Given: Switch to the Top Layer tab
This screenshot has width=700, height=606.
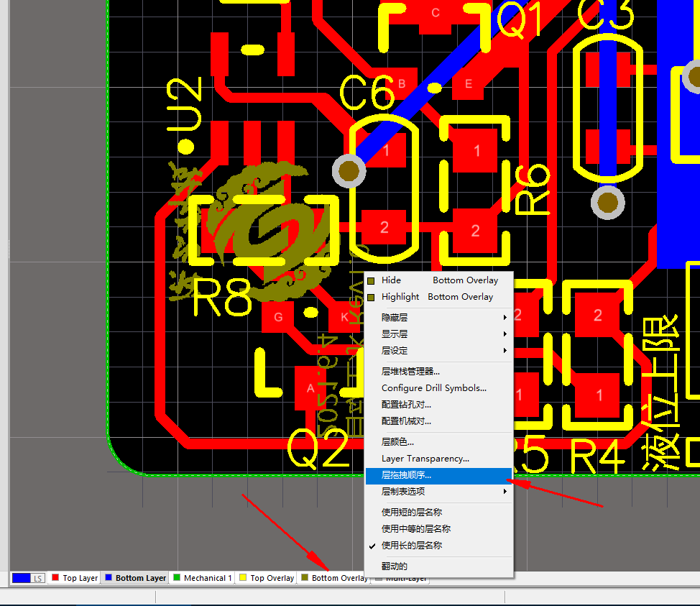Looking at the screenshot, I should point(79,577).
